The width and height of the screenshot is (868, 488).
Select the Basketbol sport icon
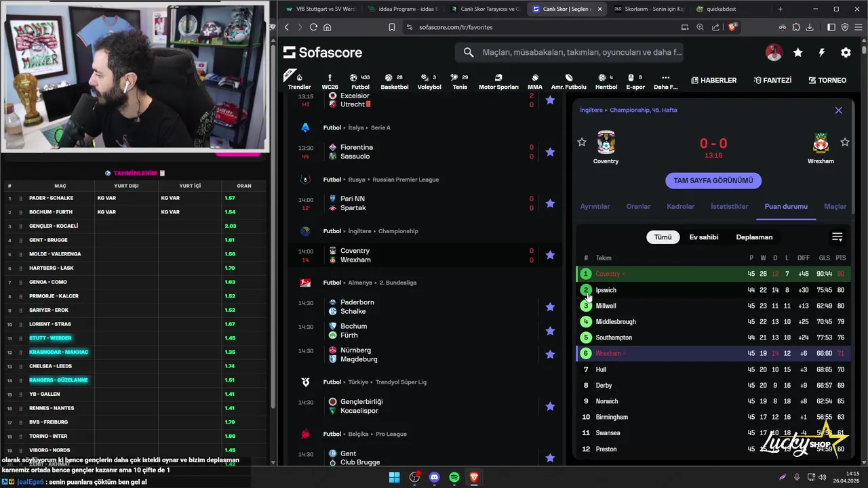394,81
